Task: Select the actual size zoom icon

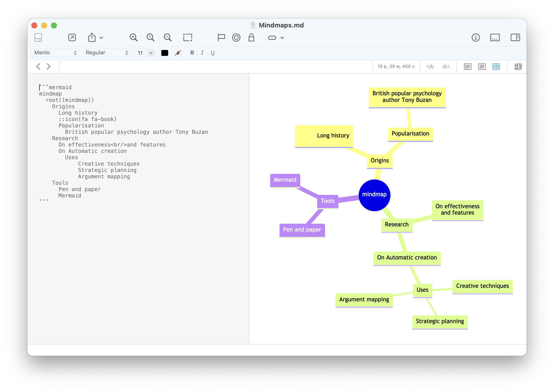Action: [x=151, y=37]
